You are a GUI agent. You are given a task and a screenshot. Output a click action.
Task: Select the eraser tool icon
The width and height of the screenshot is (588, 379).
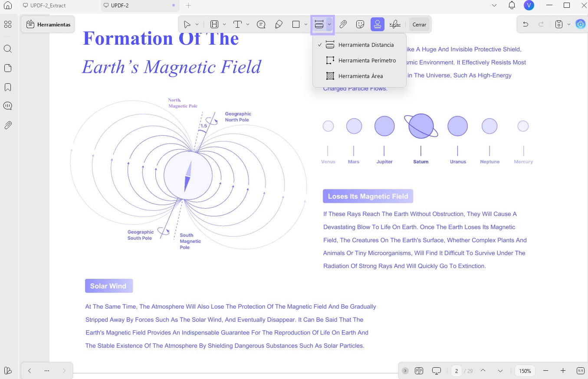tap(279, 24)
